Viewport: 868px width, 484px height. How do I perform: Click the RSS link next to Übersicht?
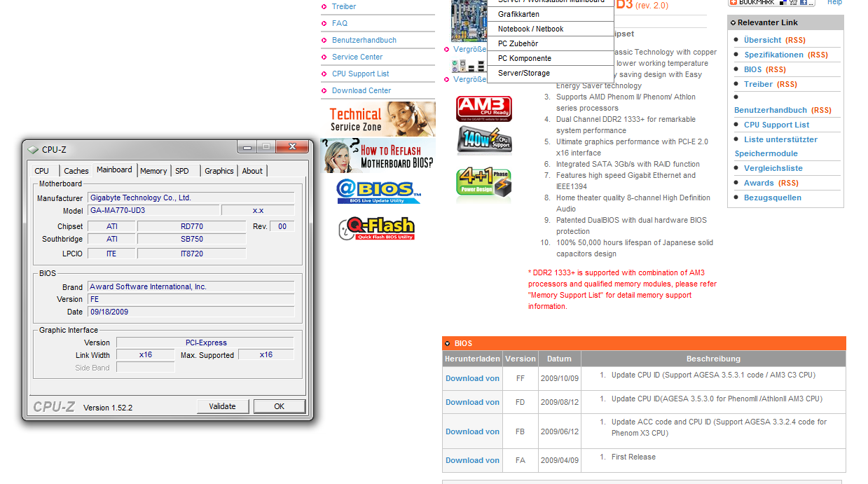click(x=797, y=40)
